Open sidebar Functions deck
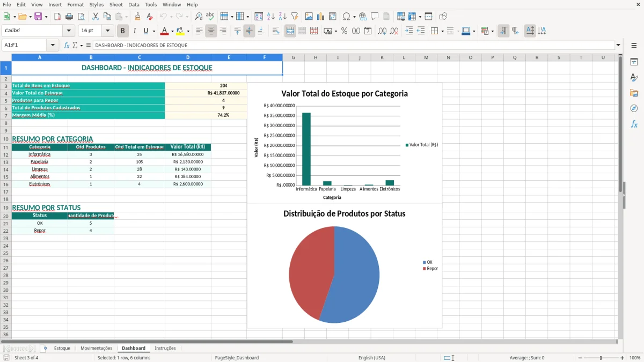 tap(634, 124)
